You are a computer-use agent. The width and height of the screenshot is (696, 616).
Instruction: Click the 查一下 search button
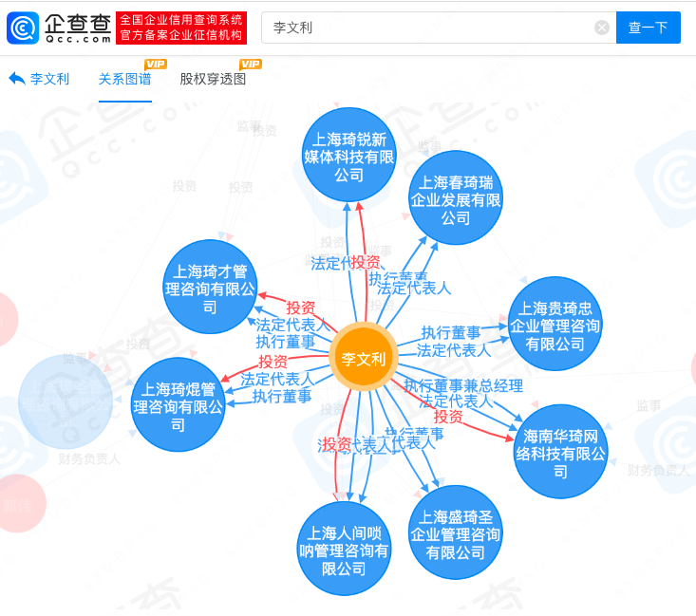pos(649,28)
